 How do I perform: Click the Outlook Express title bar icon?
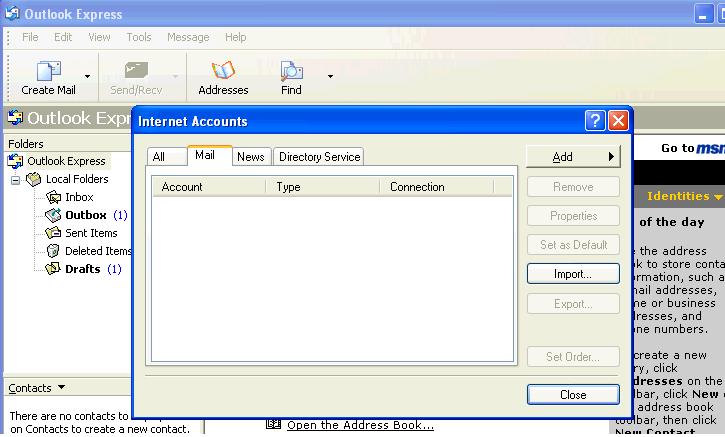[12, 13]
